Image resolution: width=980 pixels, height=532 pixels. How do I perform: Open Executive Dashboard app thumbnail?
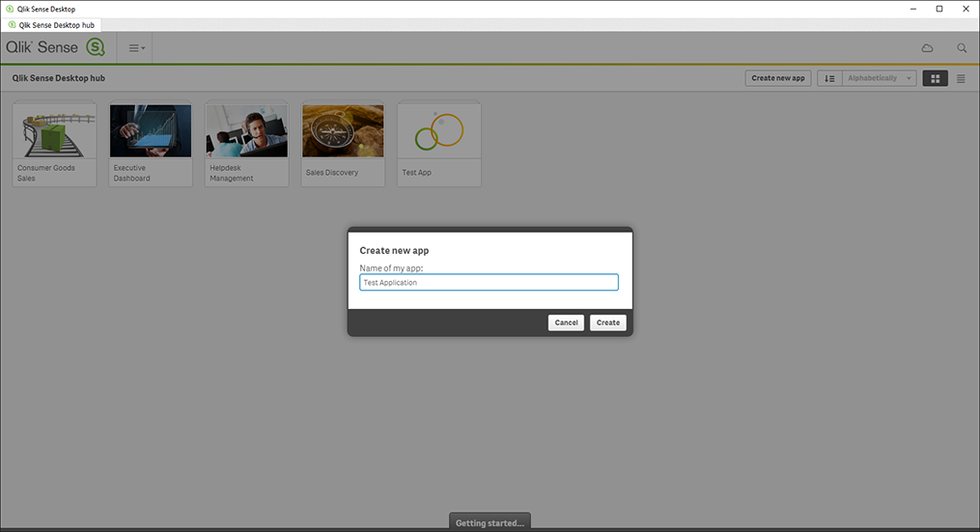tap(151, 130)
